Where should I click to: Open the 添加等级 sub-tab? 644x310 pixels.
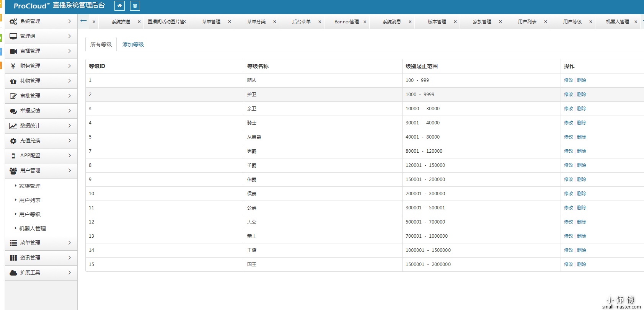point(133,44)
